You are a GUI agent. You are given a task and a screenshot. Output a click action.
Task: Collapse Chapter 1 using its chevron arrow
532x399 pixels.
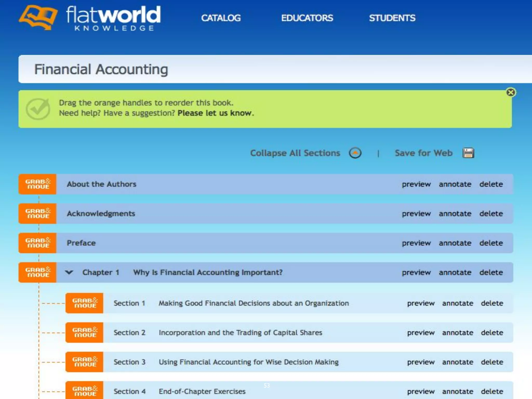(69, 272)
